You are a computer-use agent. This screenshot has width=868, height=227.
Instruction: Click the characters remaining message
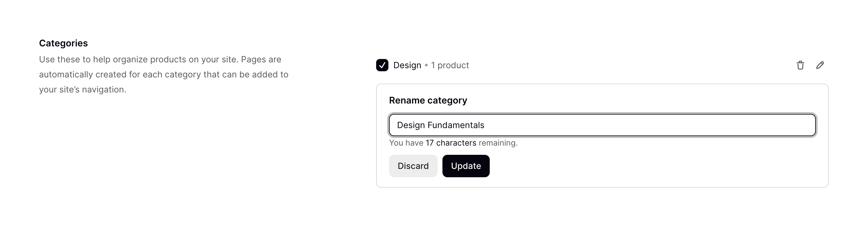coord(453,143)
